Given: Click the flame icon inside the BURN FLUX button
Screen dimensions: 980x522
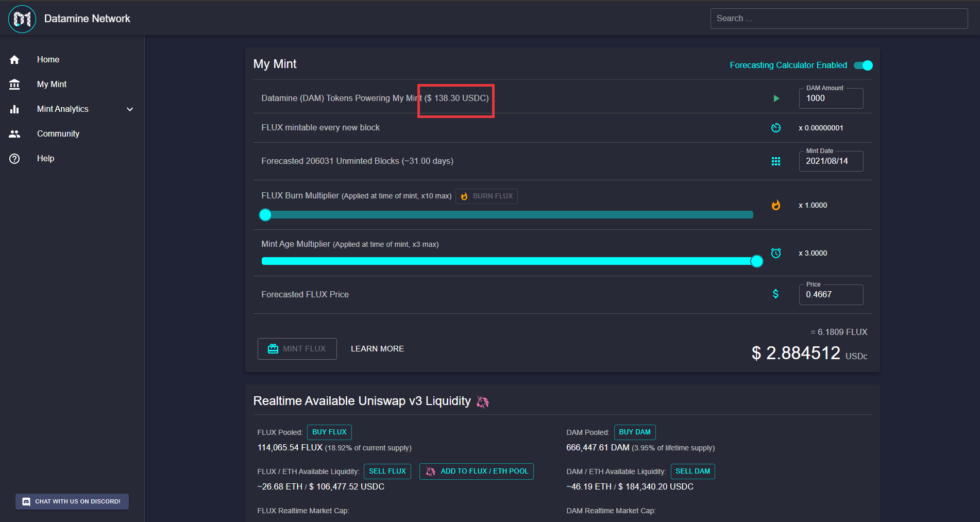Looking at the screenshot, I should point(464,196).
